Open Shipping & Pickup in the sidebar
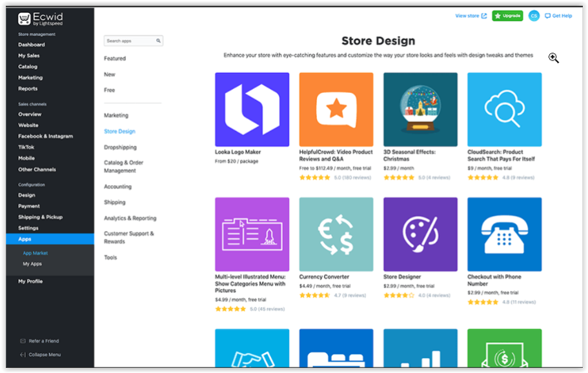The image size is (588, 373). (40, 217)
